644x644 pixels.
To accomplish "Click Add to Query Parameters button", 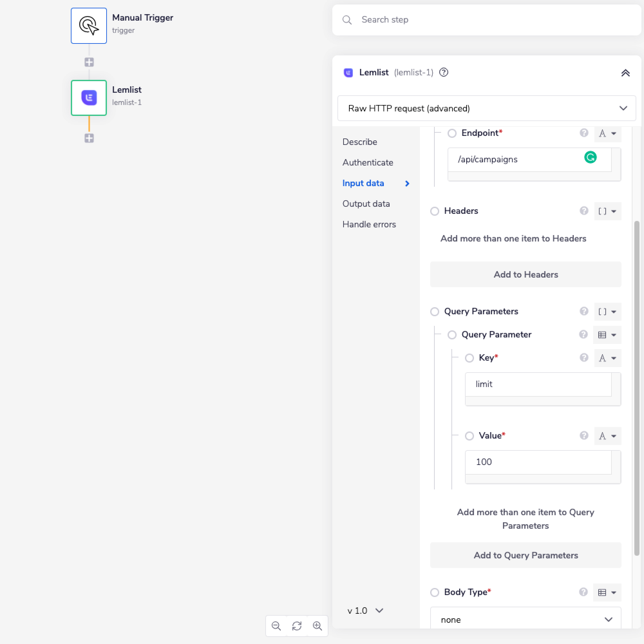I will click(525, 555).
